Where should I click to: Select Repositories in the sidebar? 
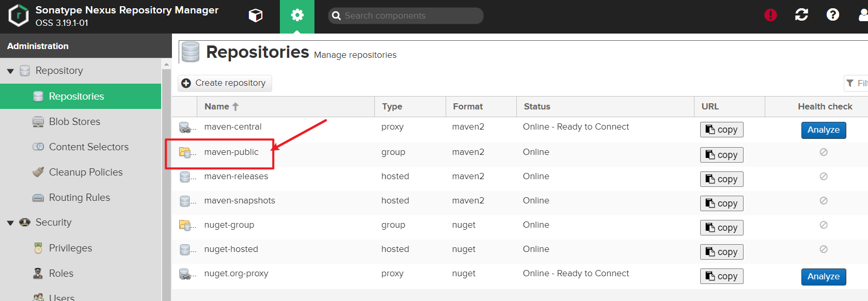(81, 96)
